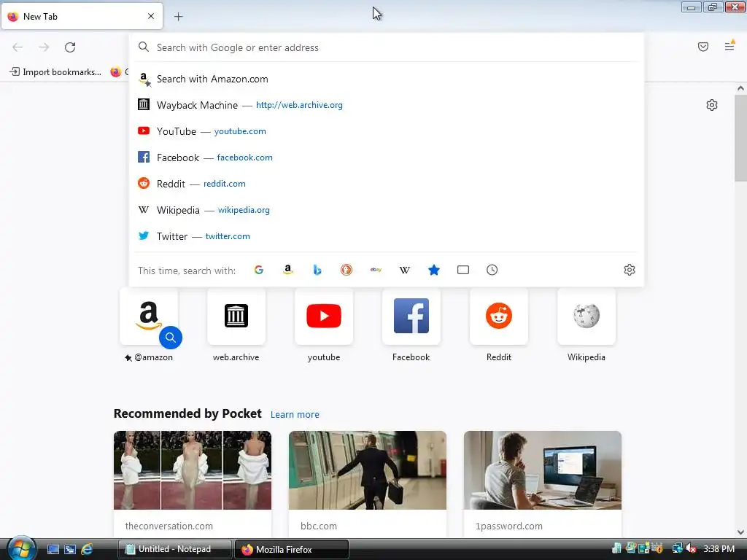Close the New Tab tab
This screenshot has height=560, width=747.
[x=151, y=16]
